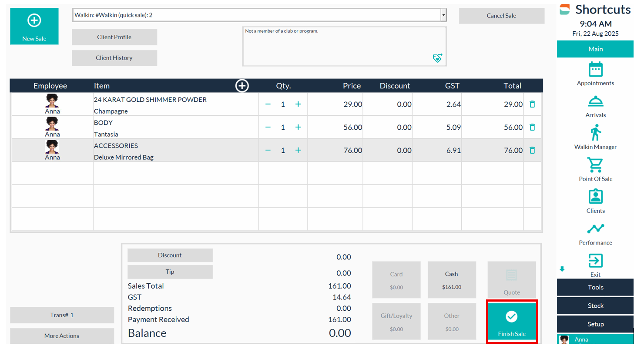Expand the Walkin client dropdown
644x356 pixels.
click(x=443, y=15)
